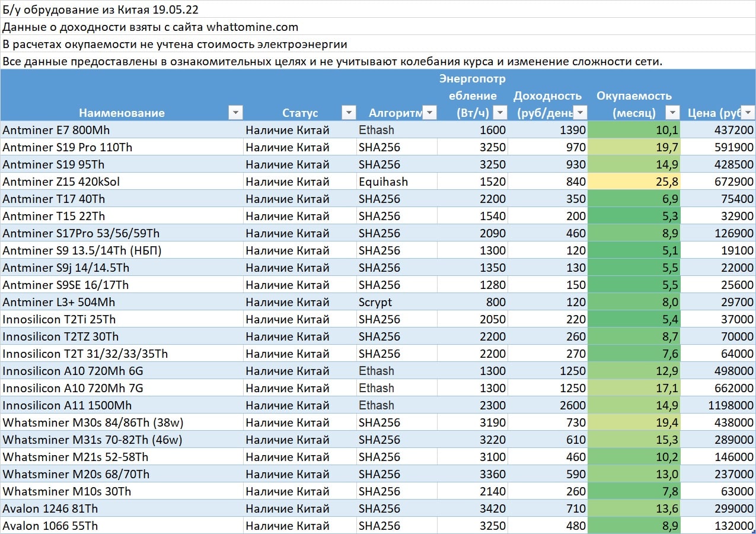
Task: Select cell 'Antminer Z15 420kSol'
Action: pos(122,182)
